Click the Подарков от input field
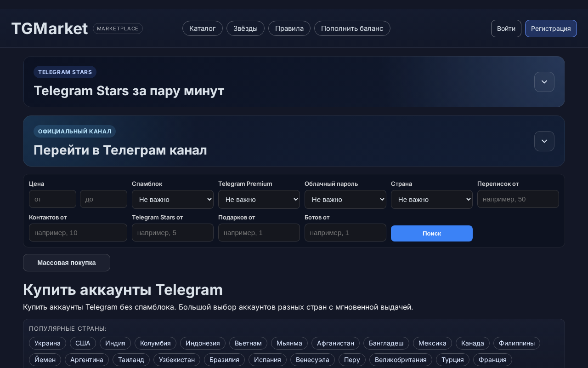This screenshot has width=588, height=368. [x=259, y=233]
